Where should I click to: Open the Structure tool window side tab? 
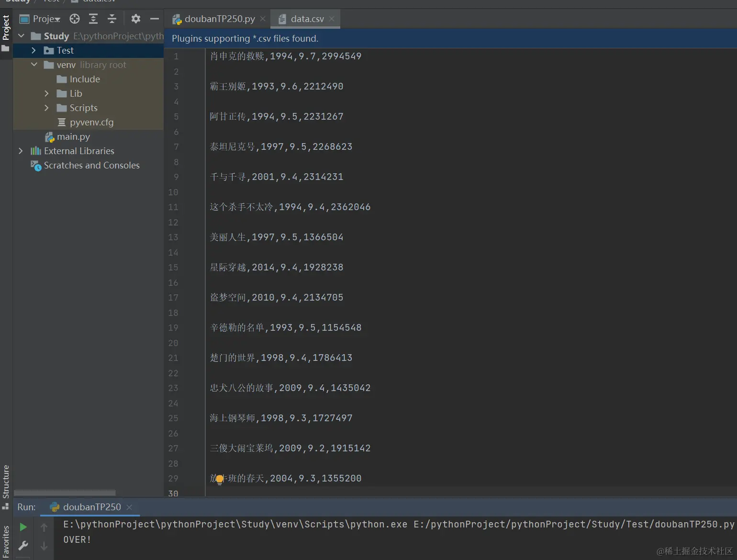coord(6,486)
